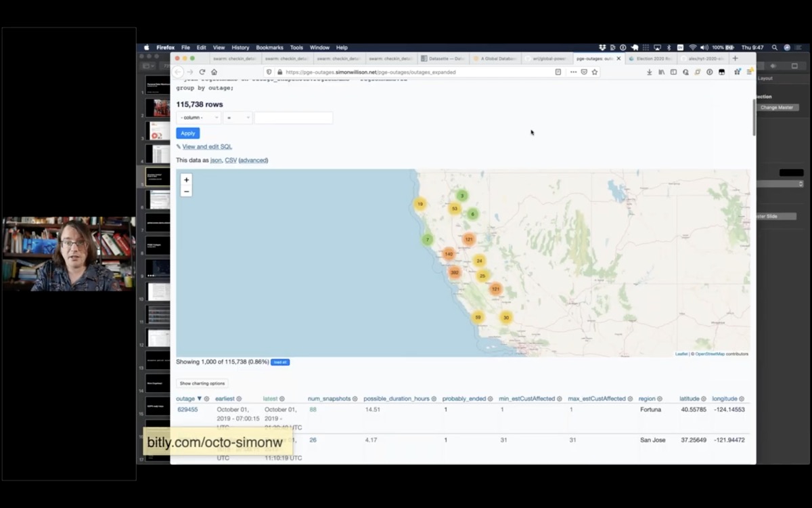
Task: Open macOS Spotlight search
Action: click(x=775, y=47)
